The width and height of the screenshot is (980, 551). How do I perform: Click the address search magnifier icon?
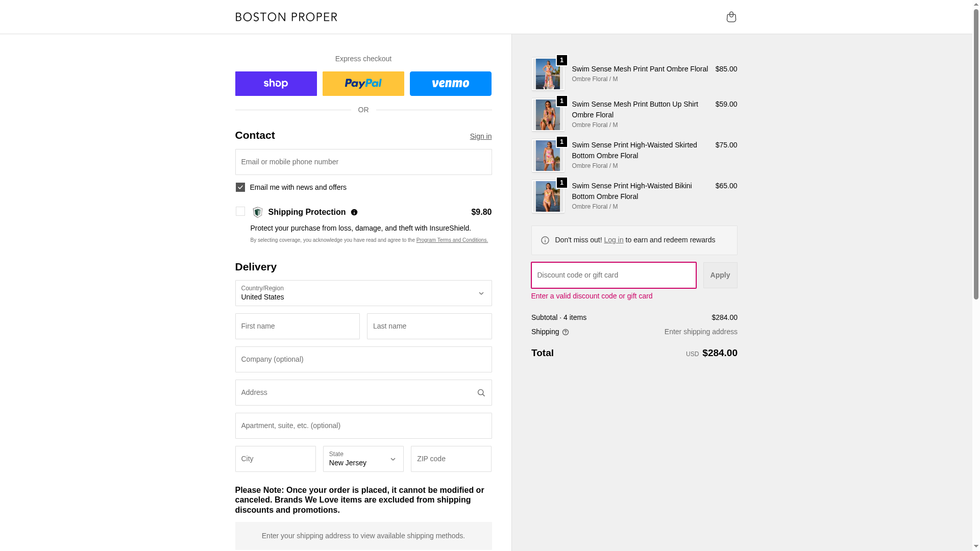pos(481,393)
